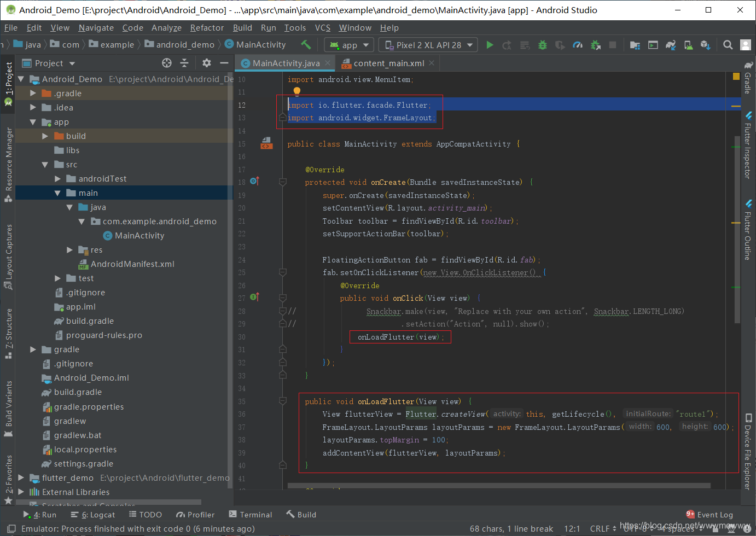
Task: Open the app run configuration dropdown
Action: (349, 45)
